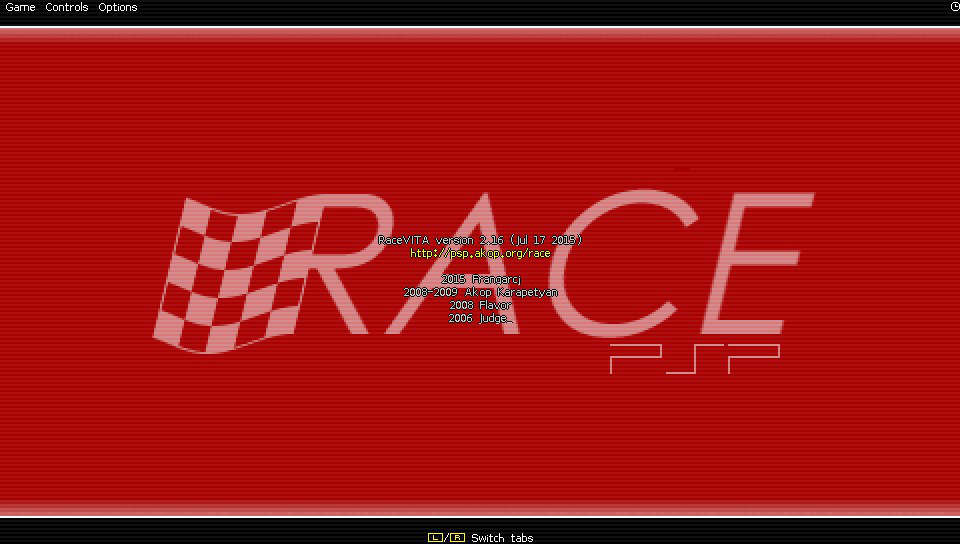This screenshot has height=544, width=960.
Task: Click the 2008 Flavor credit line
Action: (x=480, y=305)
